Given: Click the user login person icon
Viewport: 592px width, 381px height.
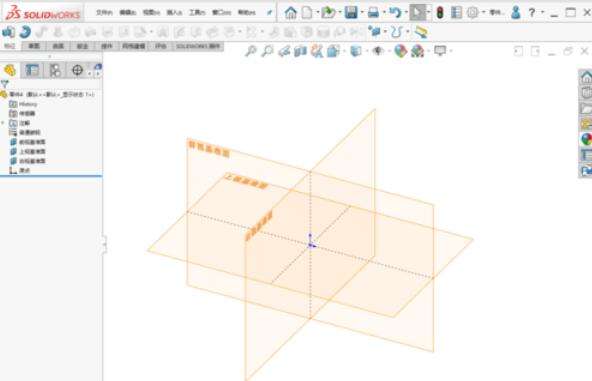Looking at the screenshot, I should pos(515,13).
